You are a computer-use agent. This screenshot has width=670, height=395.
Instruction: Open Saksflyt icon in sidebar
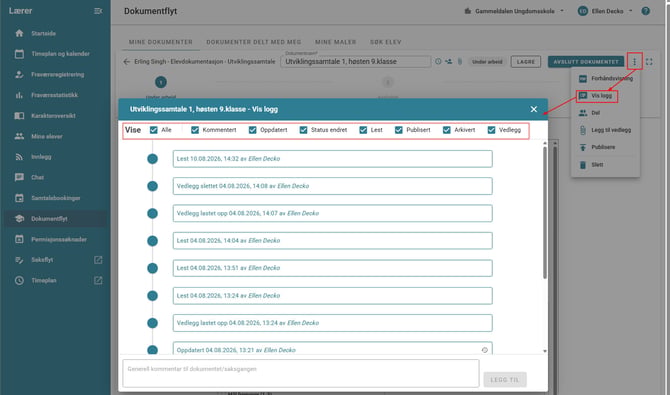[x=19, y=260]
